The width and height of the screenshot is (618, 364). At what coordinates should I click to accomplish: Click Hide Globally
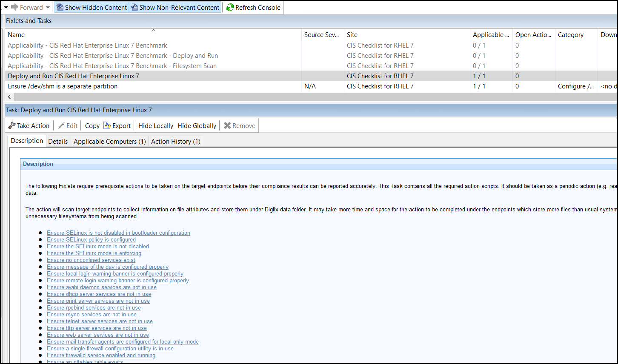pos(197,125)
